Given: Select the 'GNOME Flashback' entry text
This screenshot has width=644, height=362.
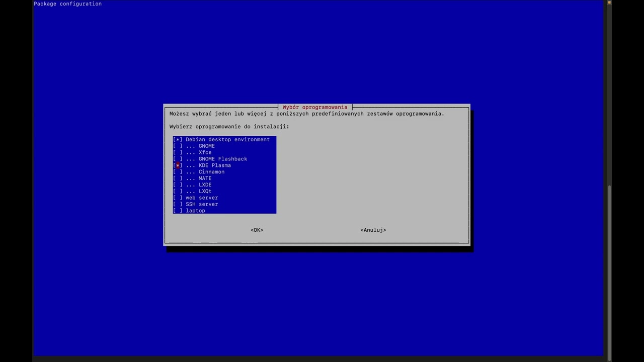Looking at the screenshot, I should tap(223, 159).
